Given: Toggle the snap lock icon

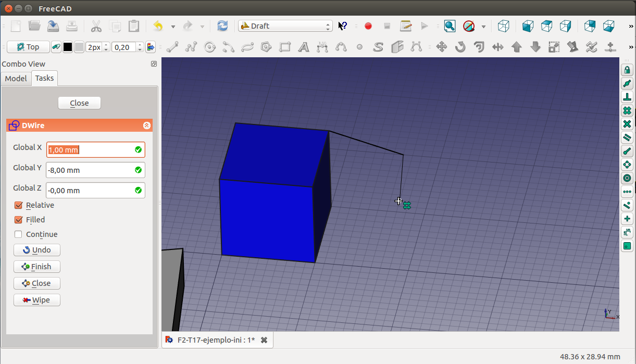Looking at the screenshot, I should click(627, 70).
